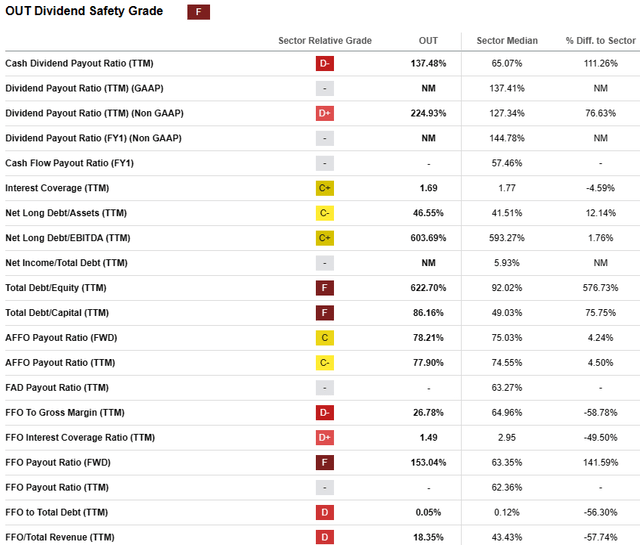The image size is (640, 545).
Task: Select the 622.70% Total Debt/Equity value
Action: click(x=428, y=287)
